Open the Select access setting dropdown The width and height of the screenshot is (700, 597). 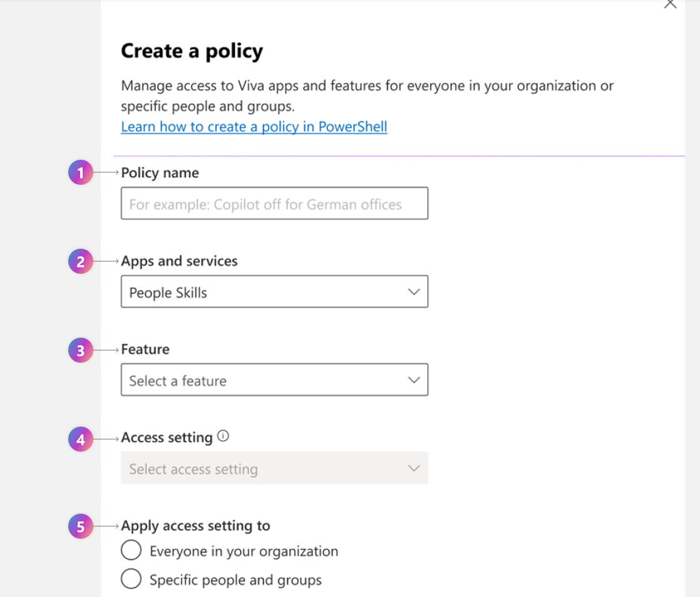pyautogui.click(x=274, y=468)
